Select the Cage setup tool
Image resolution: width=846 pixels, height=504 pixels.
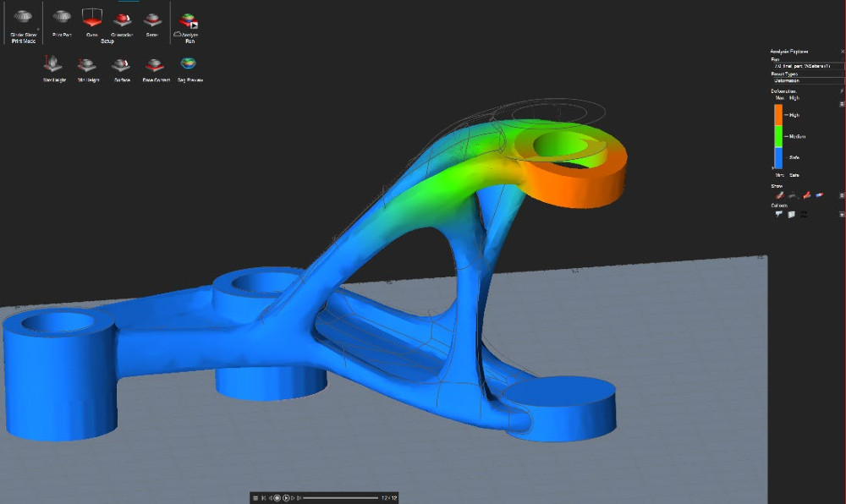click(91, 19)
